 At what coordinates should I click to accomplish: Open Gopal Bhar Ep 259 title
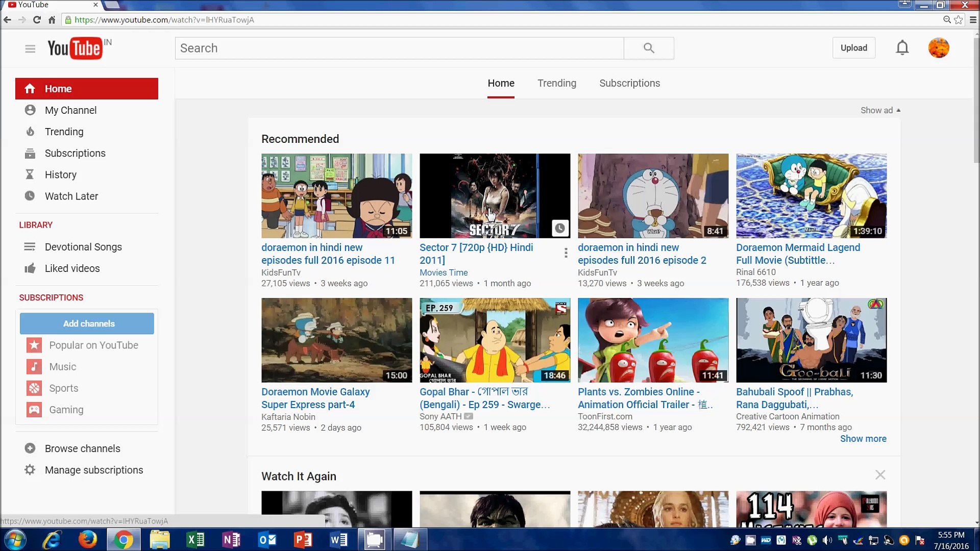(x=484, y=398)
